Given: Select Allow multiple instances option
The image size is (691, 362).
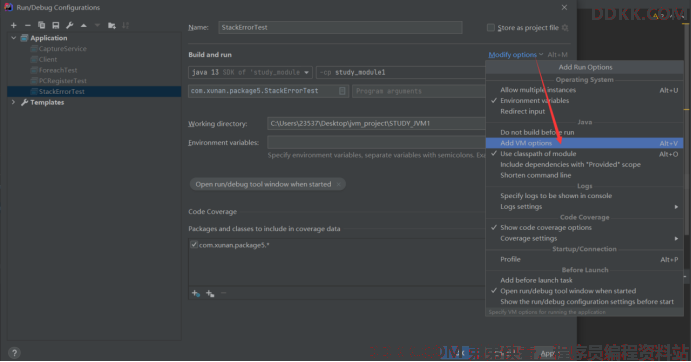Looking at the screenshot, I should tap(584, 90).
